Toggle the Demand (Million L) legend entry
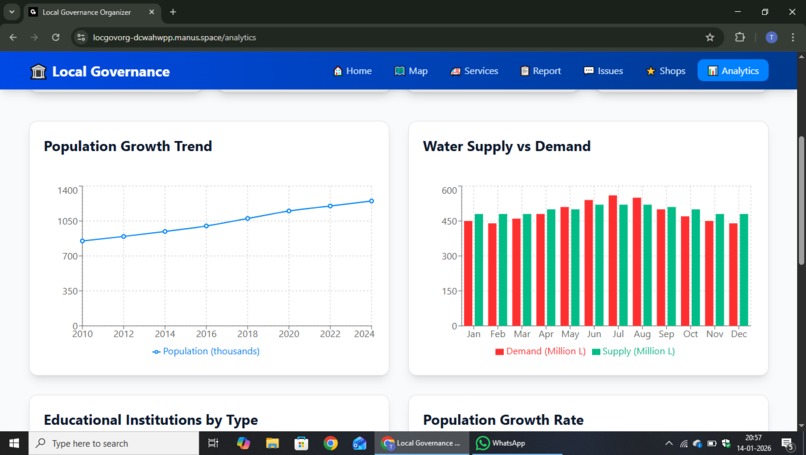 pyautogui.click(x=540, y=351)
